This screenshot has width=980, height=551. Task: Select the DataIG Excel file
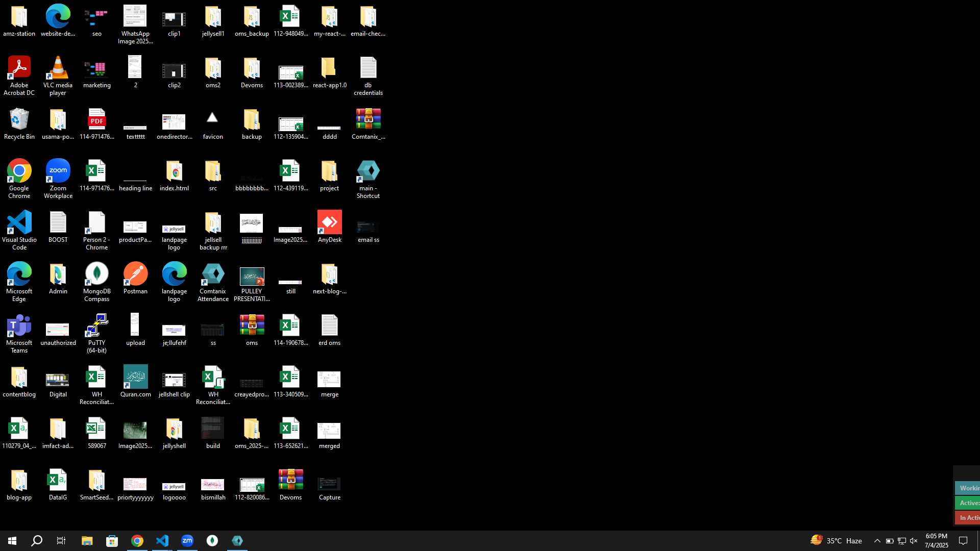[58, 485]
